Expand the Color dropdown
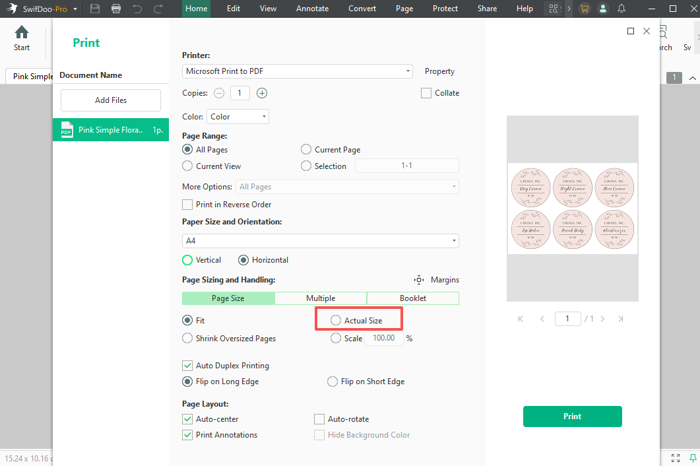This screenshot has width=700, height=467. [x=237, y=117]
